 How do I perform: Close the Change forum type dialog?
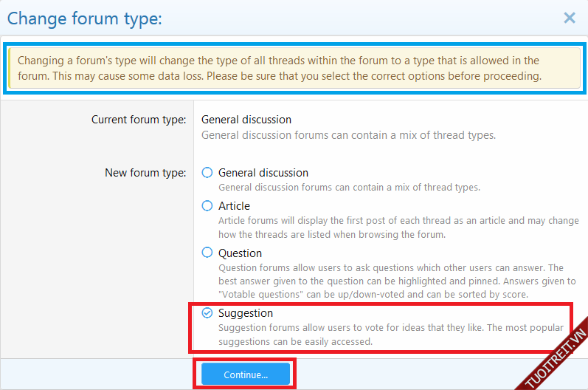click(x=569, y=18)
